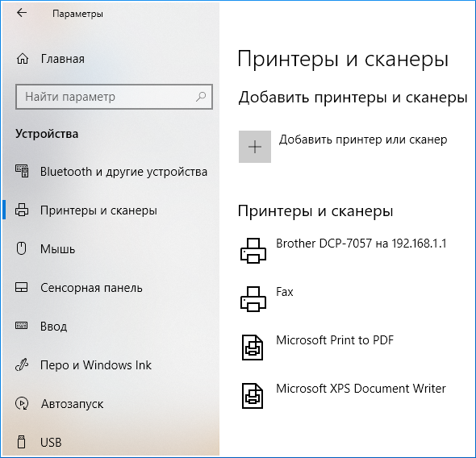Focus the Найти параметр search field
This screenshot has height=458, width=476.
[x=114, y=97]
